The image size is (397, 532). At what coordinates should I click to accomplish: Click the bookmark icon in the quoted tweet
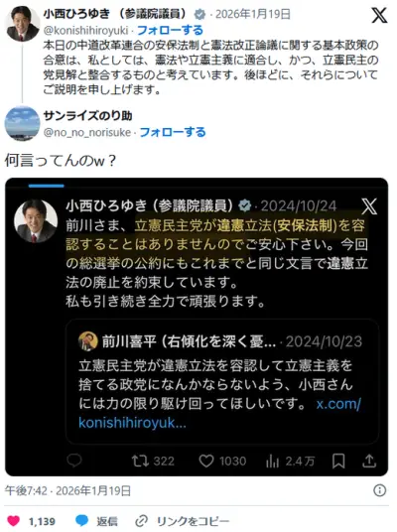tap(338, 461)
